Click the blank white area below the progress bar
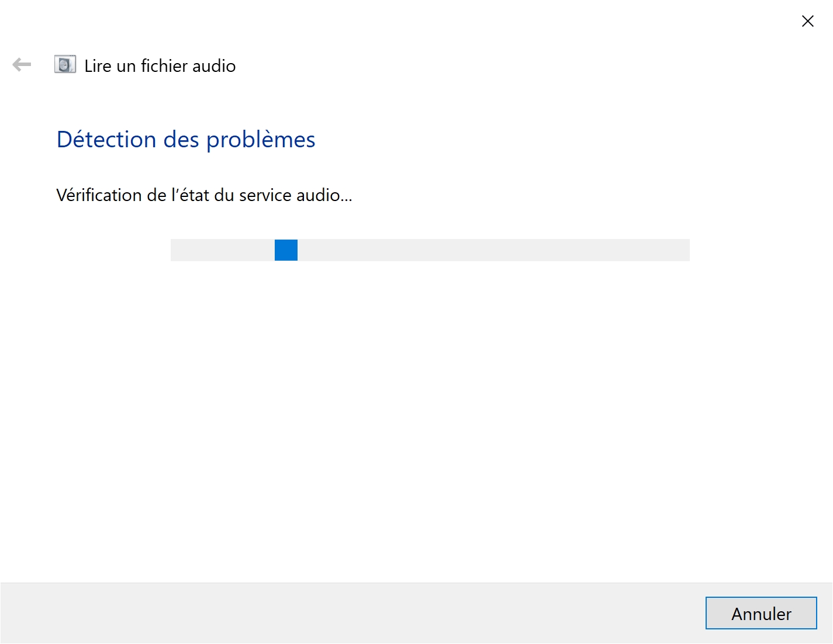This screenshot has width=833, height=644. [416, 421]
